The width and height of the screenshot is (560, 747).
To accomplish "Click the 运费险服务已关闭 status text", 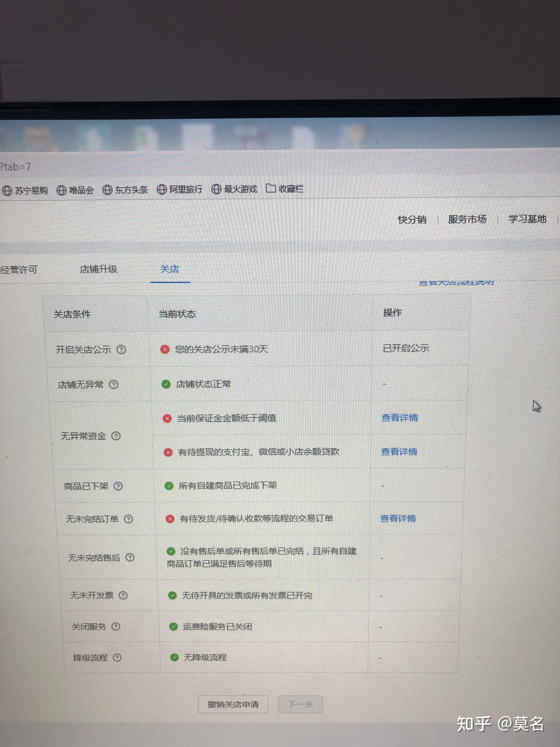I will (x=217, y=627).
